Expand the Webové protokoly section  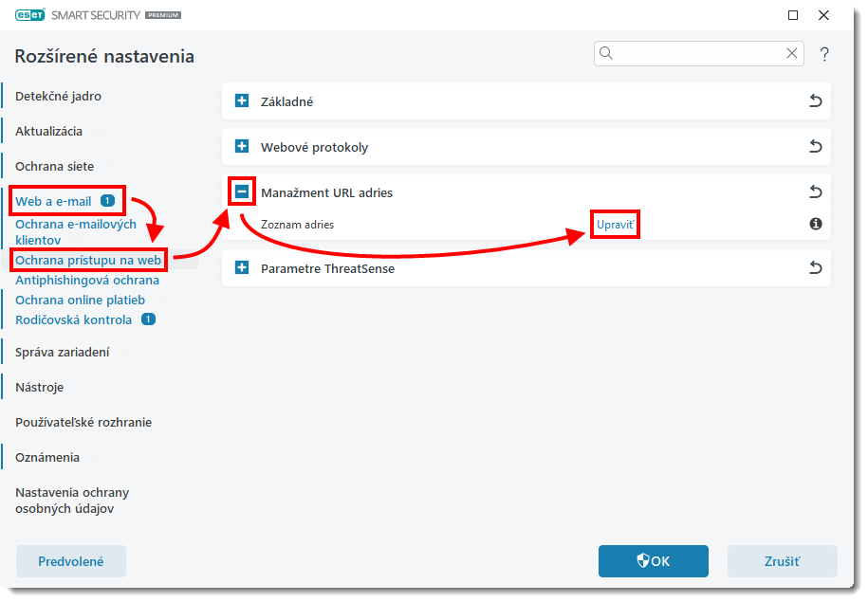242,147
